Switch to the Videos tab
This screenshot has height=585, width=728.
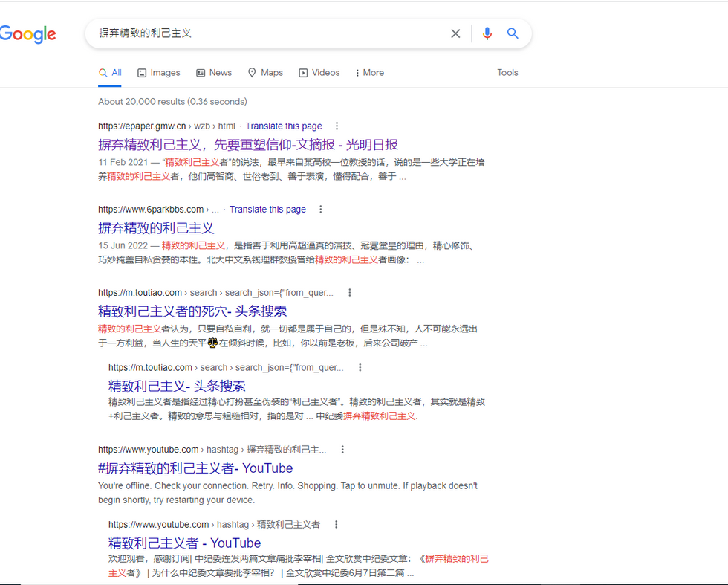click(319, 73)
